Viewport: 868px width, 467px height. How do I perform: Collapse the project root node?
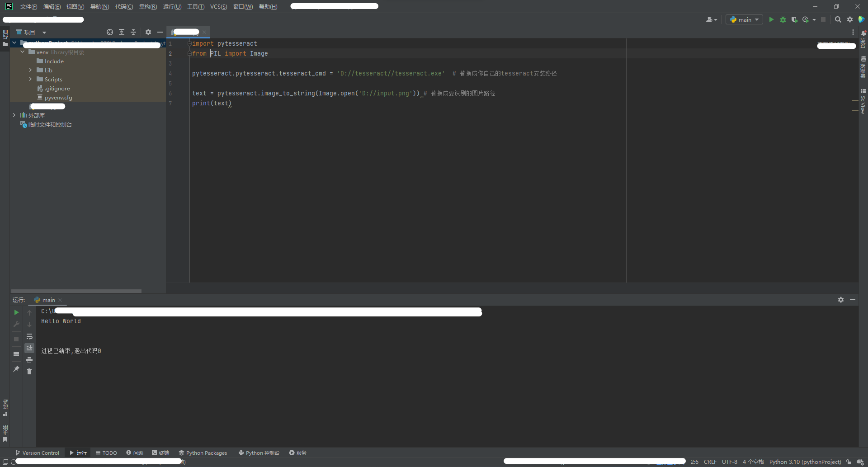pyautogui.click(x=14, y=43)
